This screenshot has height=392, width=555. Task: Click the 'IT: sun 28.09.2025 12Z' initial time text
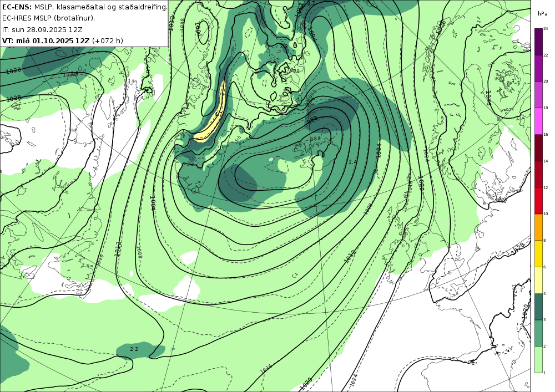[42, 29]
